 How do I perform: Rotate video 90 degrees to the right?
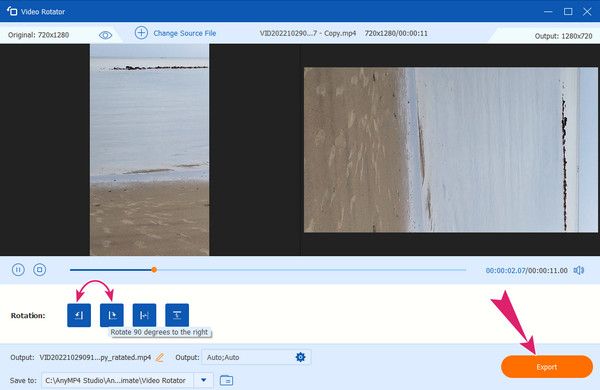click(x=112, y=315)
